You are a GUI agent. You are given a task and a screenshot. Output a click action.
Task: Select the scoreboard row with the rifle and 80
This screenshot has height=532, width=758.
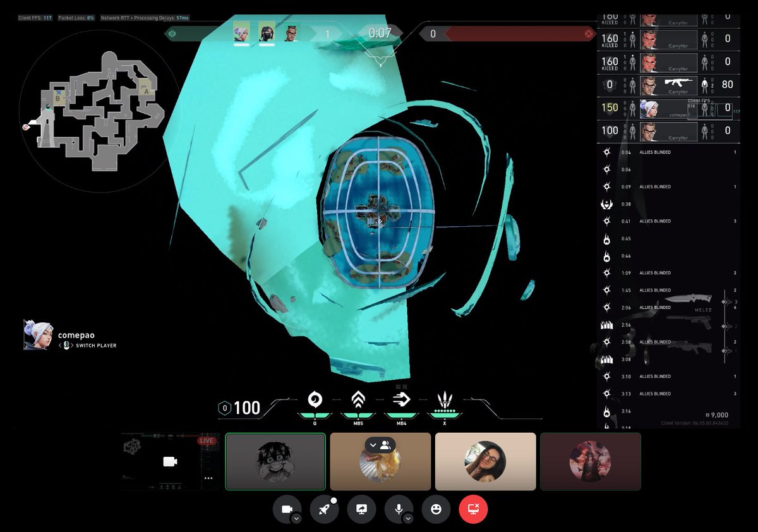[667, 85]
